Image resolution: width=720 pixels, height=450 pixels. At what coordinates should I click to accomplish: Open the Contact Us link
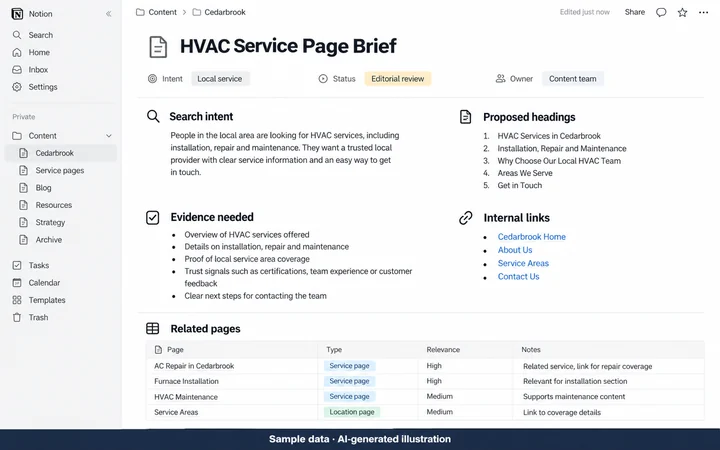pyautogui.click(x=518, y=277)
